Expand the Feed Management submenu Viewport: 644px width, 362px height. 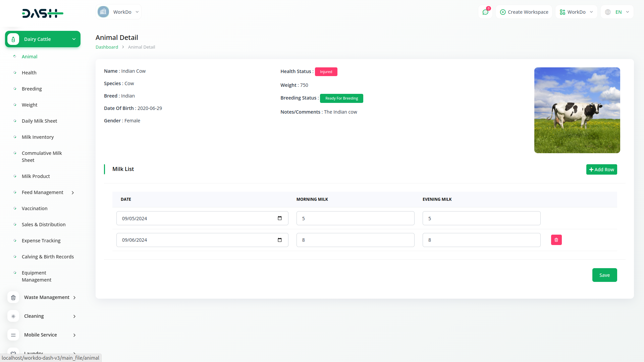[x=73, y=192]
